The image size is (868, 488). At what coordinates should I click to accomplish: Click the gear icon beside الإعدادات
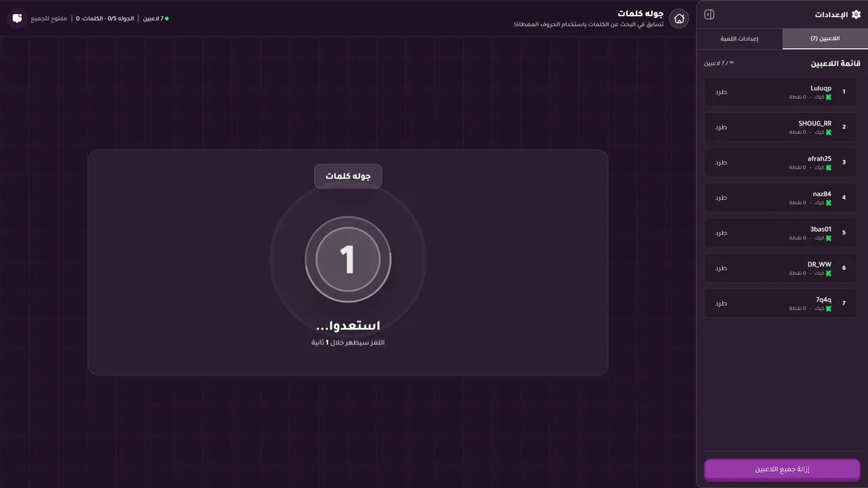click(x=856, y=14)
